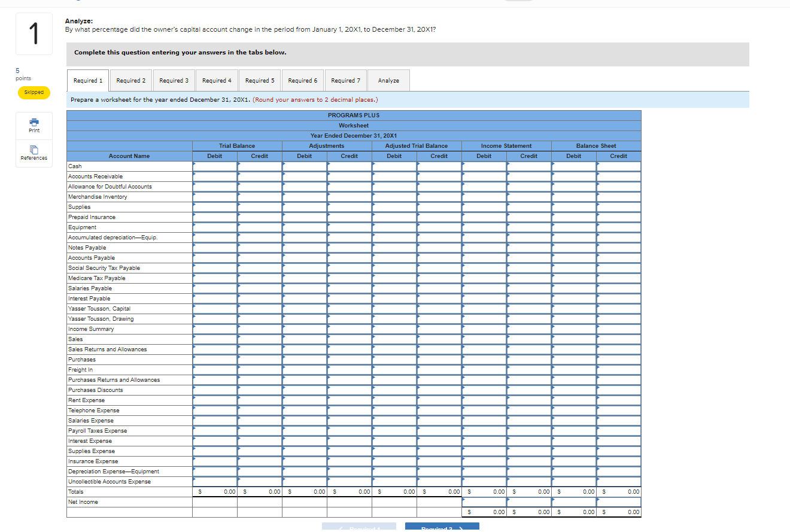Click the question number 1 box
790x532 pixels.
point(34,34)
